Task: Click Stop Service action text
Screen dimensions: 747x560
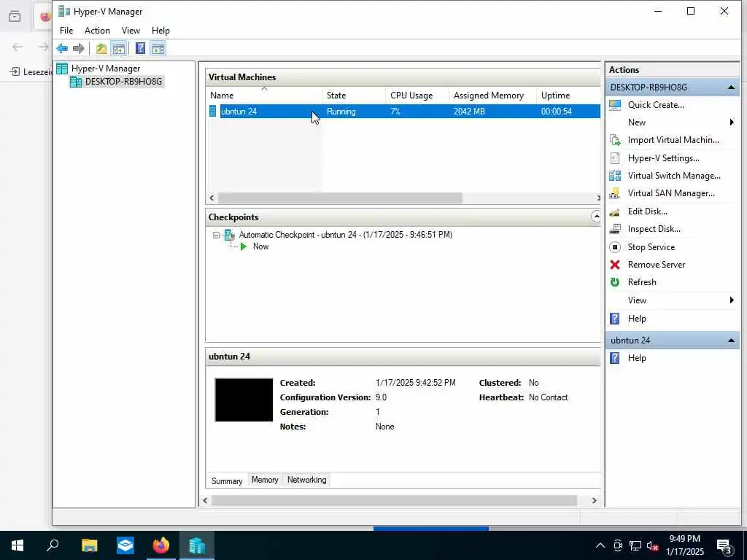Action: coord(651,247)
